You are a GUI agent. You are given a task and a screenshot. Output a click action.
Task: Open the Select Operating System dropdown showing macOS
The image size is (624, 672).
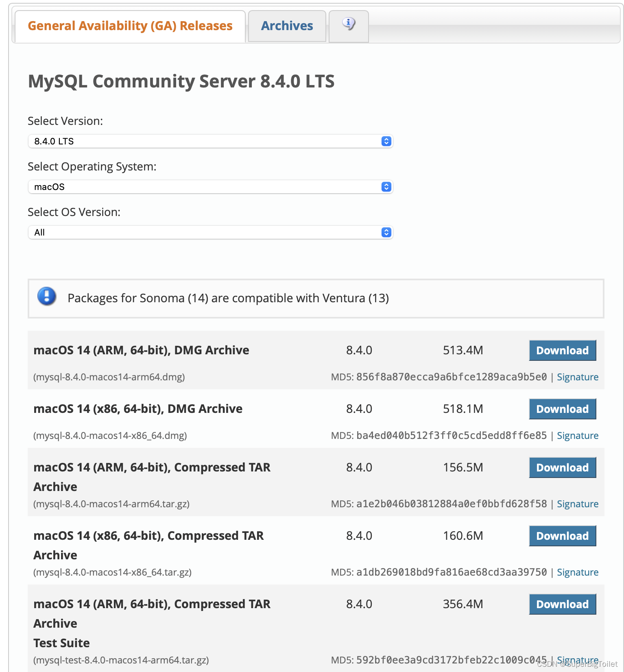coord(210,187)
